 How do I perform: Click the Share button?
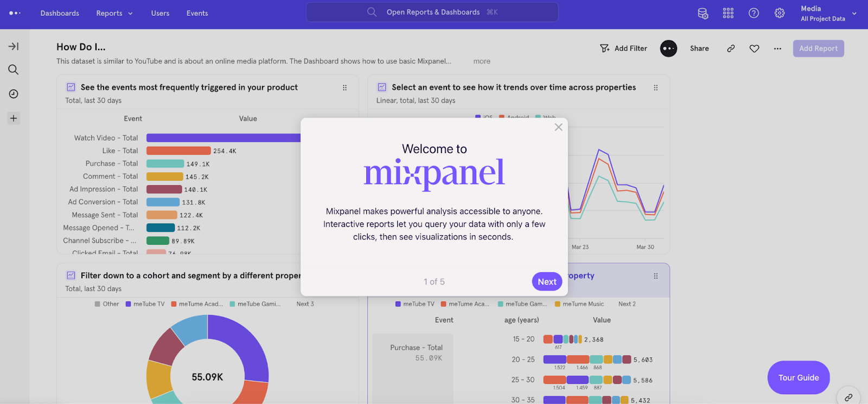click(x=699, y=48)
